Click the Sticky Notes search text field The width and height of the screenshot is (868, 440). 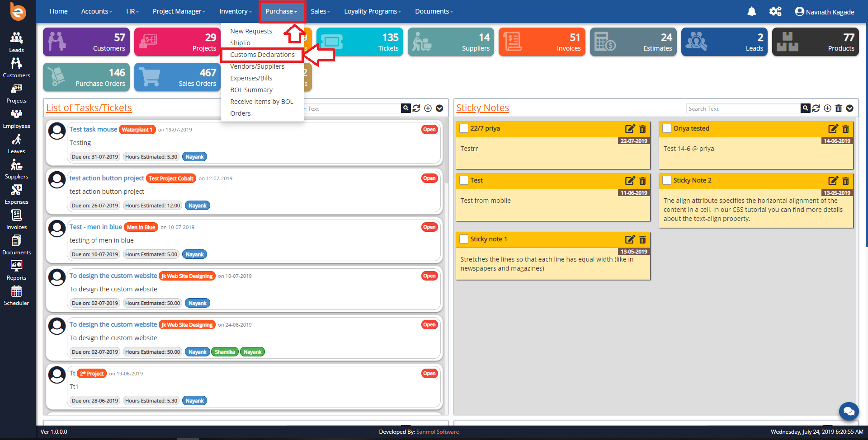(x=743, y=108)
